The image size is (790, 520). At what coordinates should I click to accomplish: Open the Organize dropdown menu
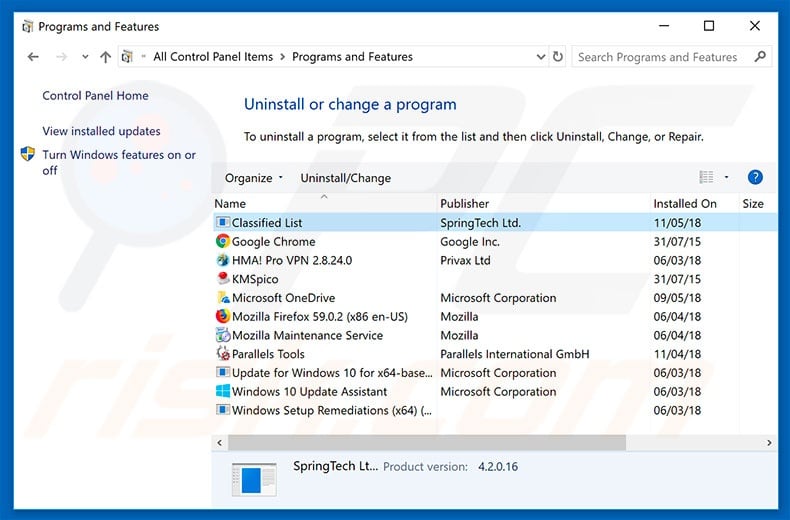(x=254, y=178)
